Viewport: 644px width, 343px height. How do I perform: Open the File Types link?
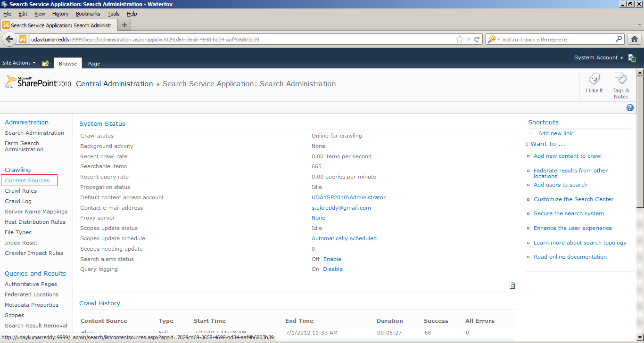tap(18, 232)
